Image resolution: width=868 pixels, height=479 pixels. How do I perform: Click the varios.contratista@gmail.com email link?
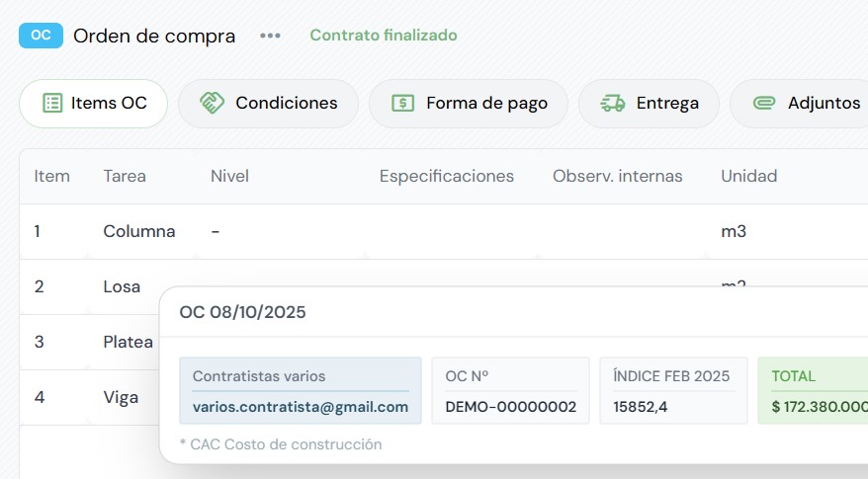point(301,407)
